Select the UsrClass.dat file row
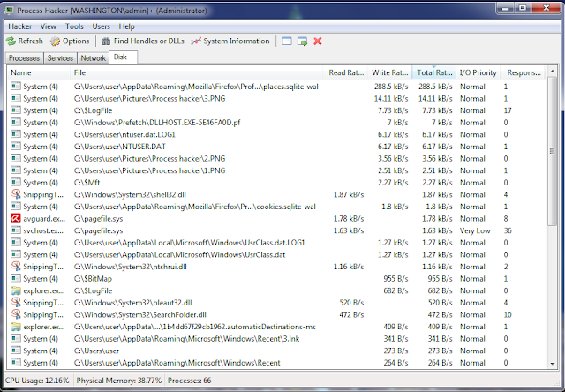 pos(276,255)
